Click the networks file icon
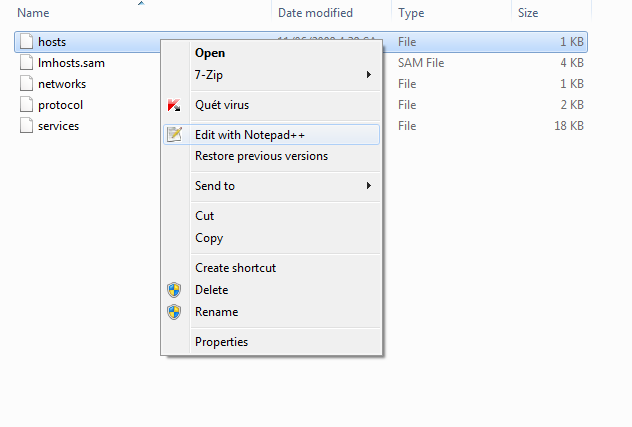This screenshot has width=632, height=427. pyautogui.click(x=25, y=84)
